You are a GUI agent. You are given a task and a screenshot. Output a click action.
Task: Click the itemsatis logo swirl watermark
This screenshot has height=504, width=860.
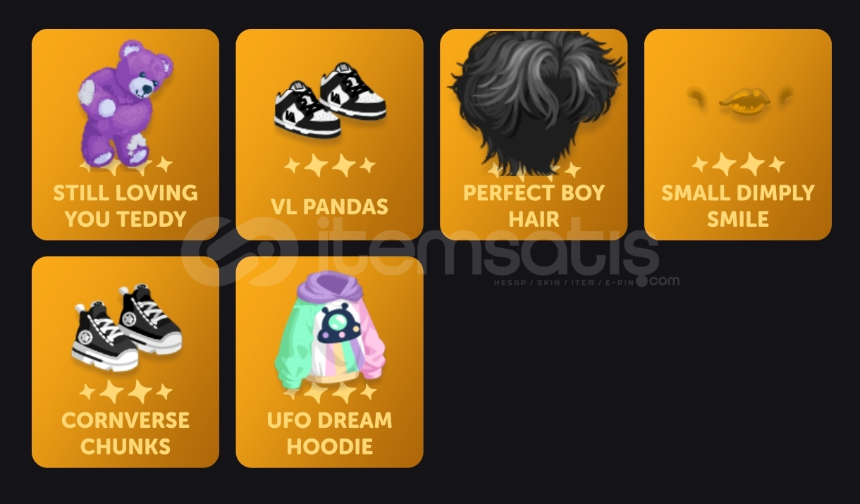click(240, 251)
